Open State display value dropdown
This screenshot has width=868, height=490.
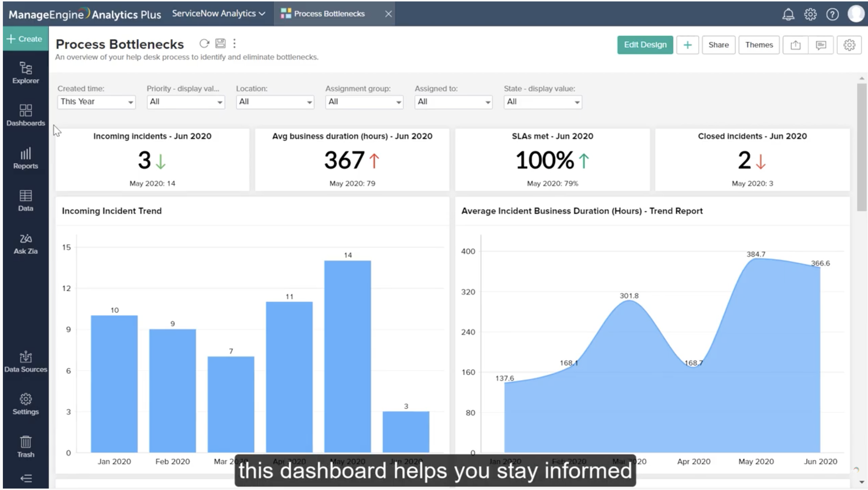click(543, 102)
